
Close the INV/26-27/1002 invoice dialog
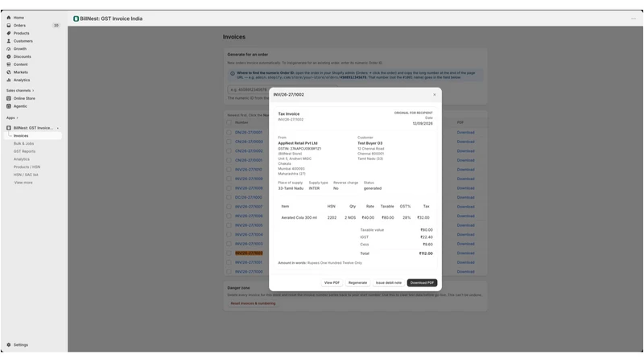435,95
